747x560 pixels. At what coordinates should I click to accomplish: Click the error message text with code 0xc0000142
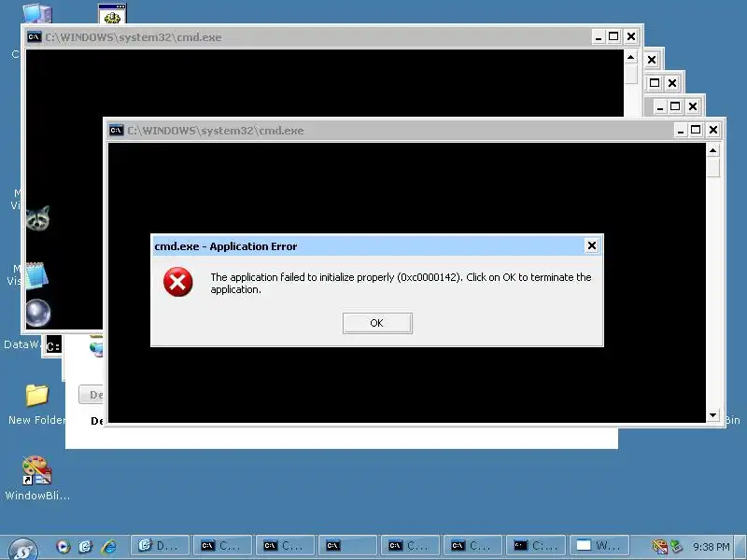[401, 283]
